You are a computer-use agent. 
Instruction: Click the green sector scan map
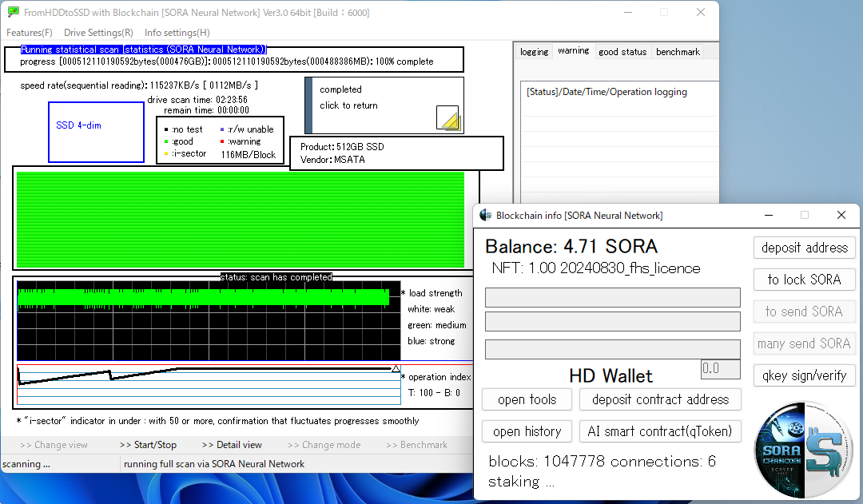tap(241, 220)
